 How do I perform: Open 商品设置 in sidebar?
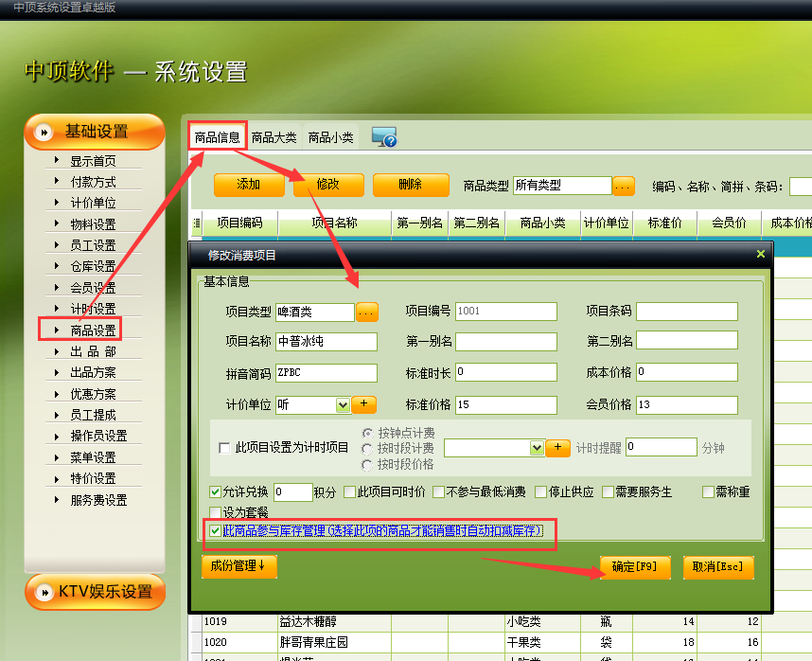tap(93, 330)
